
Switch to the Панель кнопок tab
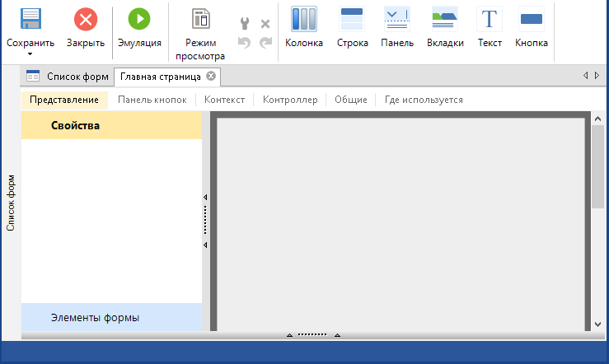click(152, 100)
